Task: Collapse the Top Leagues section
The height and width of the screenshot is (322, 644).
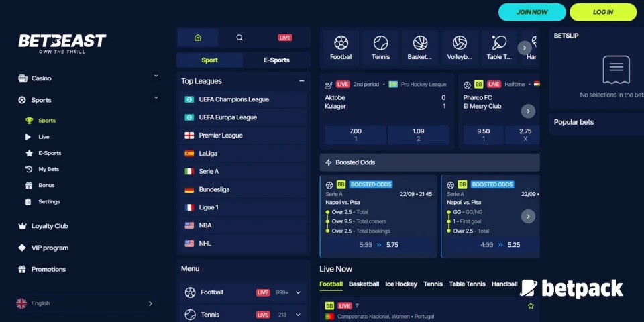Action: [x=301, y=81]
